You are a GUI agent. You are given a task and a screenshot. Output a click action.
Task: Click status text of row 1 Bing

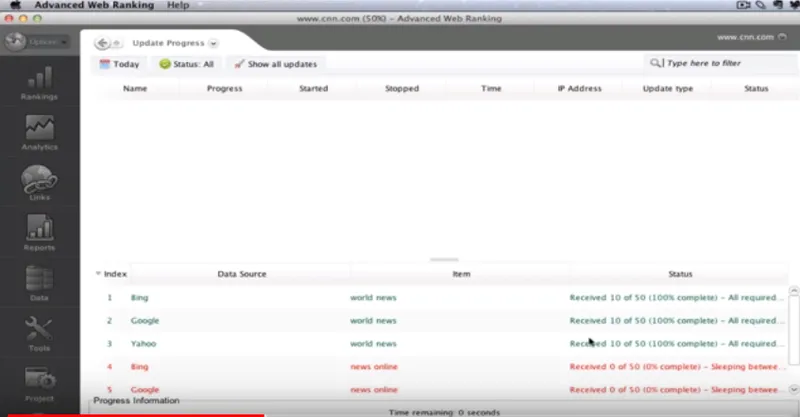tap(676, 298)
